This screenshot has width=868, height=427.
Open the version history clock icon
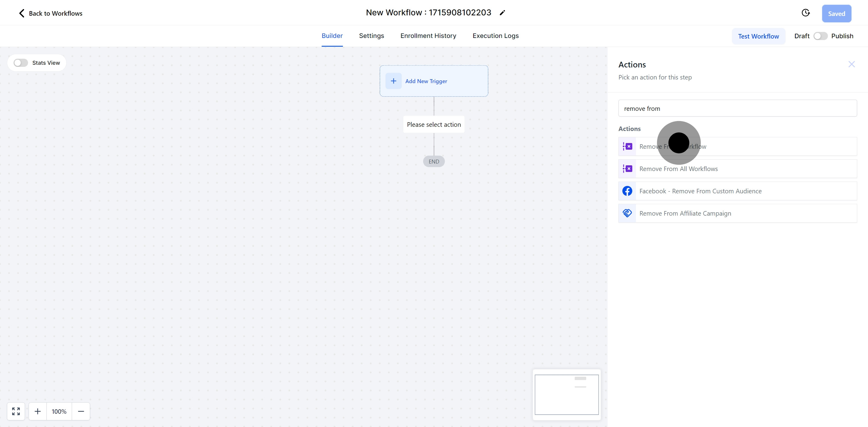[x=805, y=13]
